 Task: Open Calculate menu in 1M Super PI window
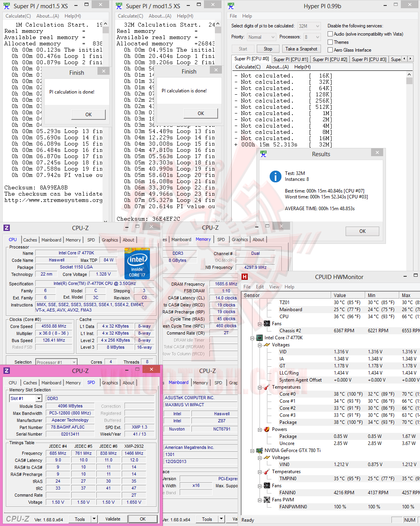click(18, 16)
